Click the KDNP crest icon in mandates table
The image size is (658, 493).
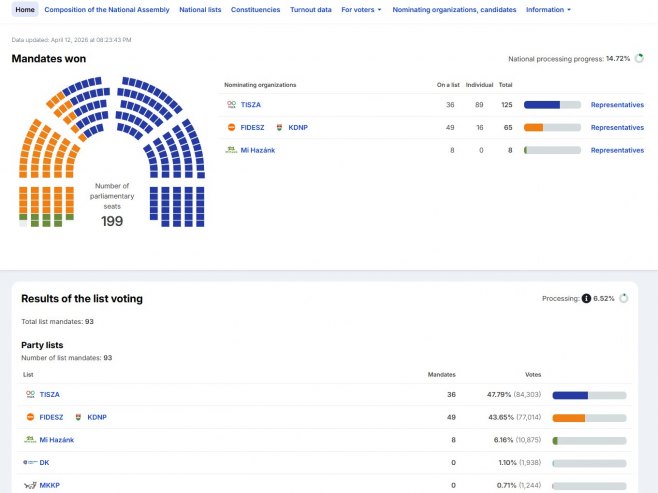pos(279,128)
